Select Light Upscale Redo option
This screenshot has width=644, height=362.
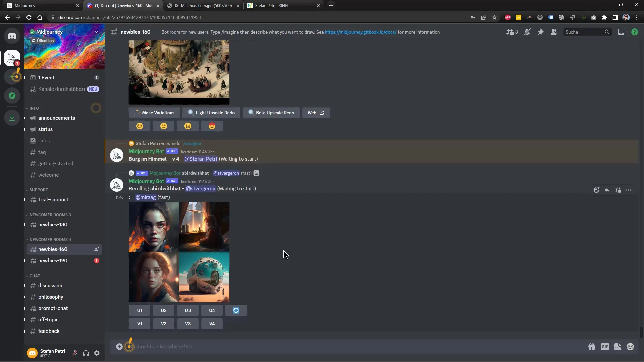pyautogui.click(x=212, y=112)
